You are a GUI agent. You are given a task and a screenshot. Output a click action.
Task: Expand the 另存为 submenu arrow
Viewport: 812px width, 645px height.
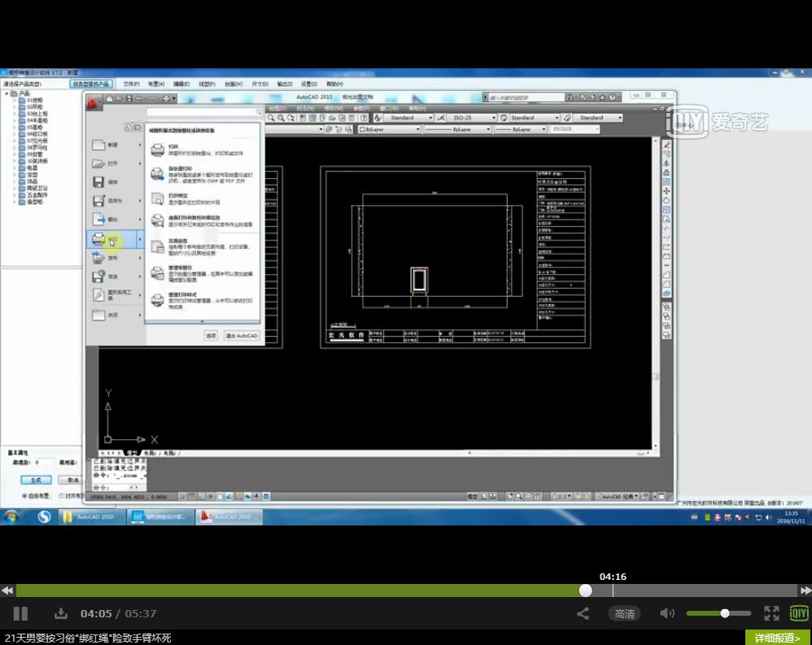click(140, 201)
